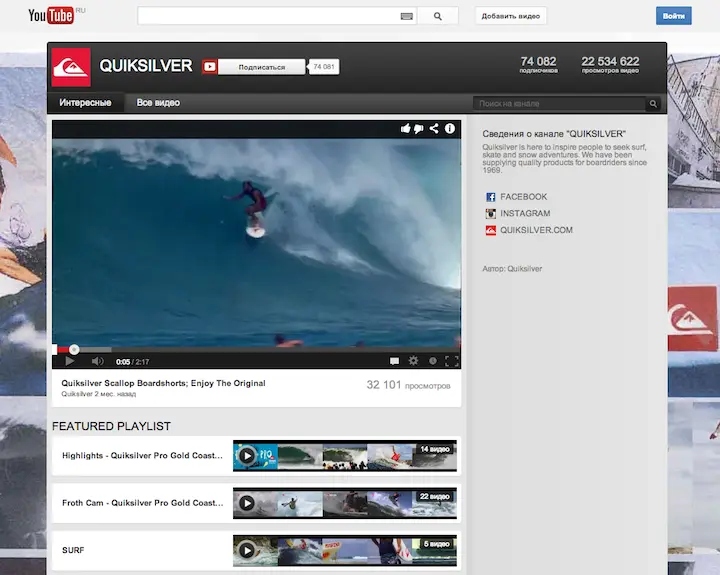720x575 pixels.
Task: Dislike the video with thumbs down
Action: [419, 129]
